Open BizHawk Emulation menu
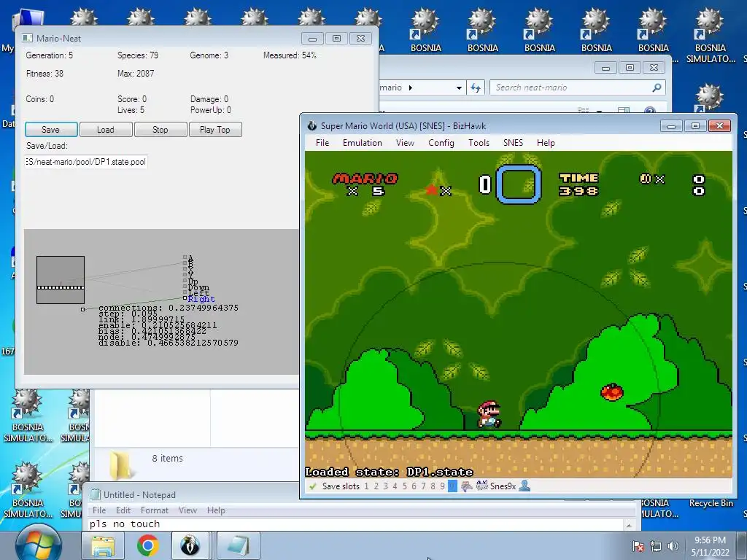The height and width of the screenshot is (560, 747). coord(362,143)
